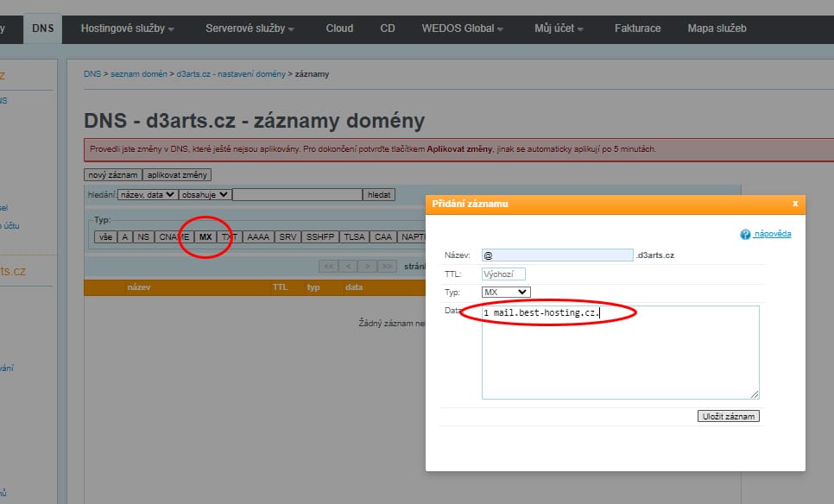
Task: Open the CD menu item
Action: click(387, 28)
